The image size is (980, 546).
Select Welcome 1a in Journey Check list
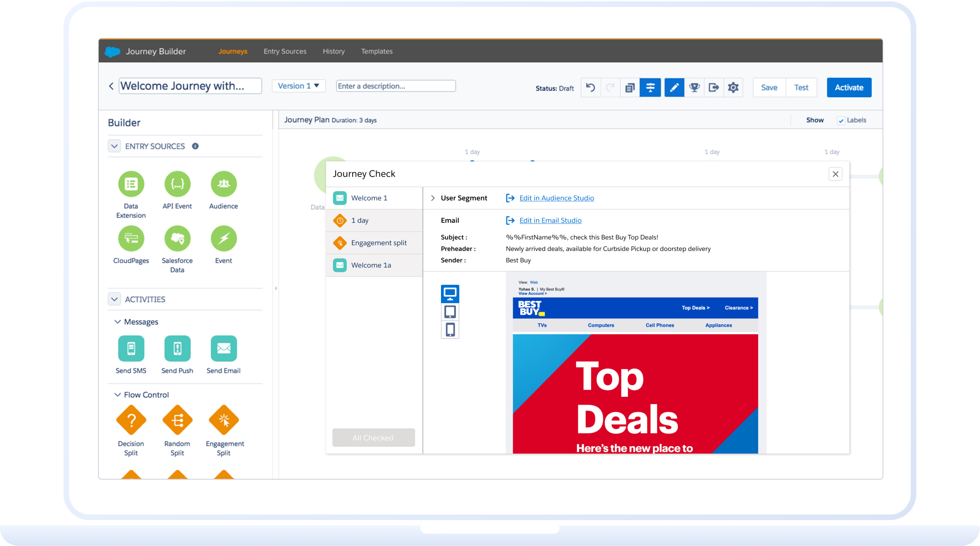(x=374, y=265)
